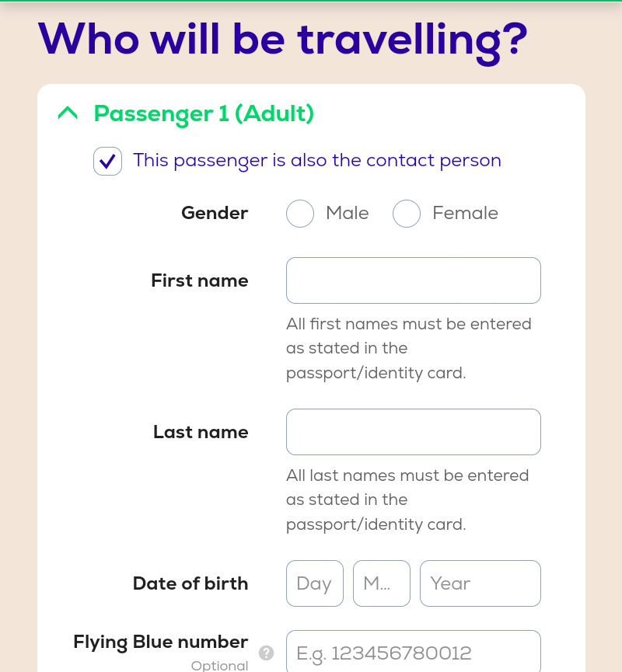
Task: Select the Female radio button
Action: [407, 214]
